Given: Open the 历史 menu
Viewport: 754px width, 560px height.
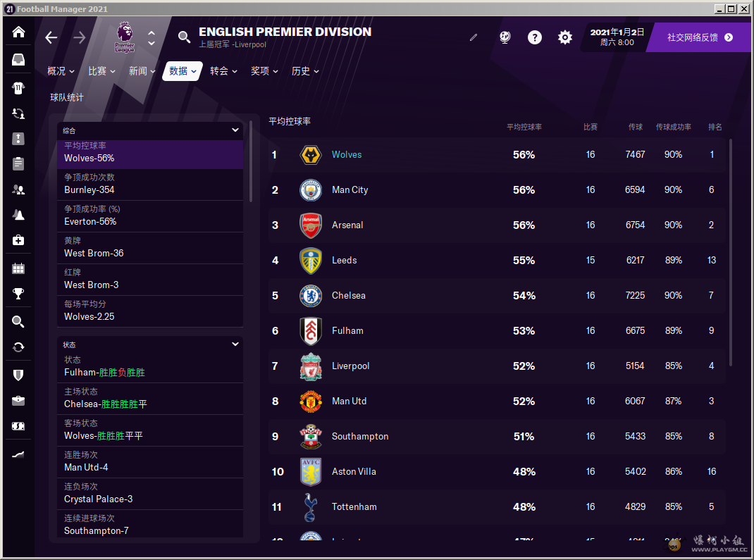Looking at the screenshot, I should [305, 71].
